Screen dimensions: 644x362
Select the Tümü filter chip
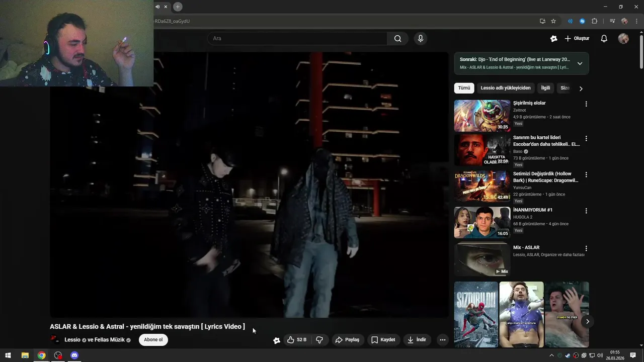coord(464,88)
